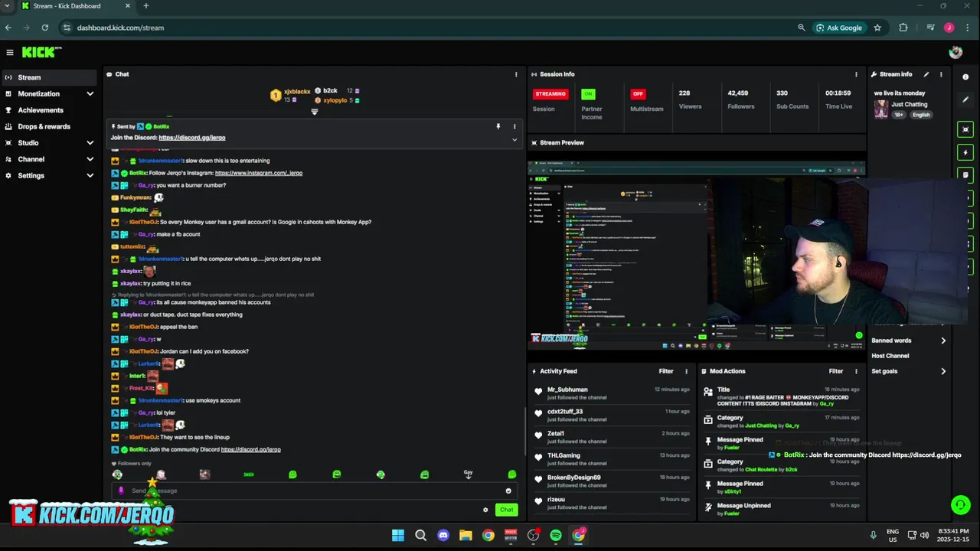Open the emote picker in message box

tap(508, 491)
